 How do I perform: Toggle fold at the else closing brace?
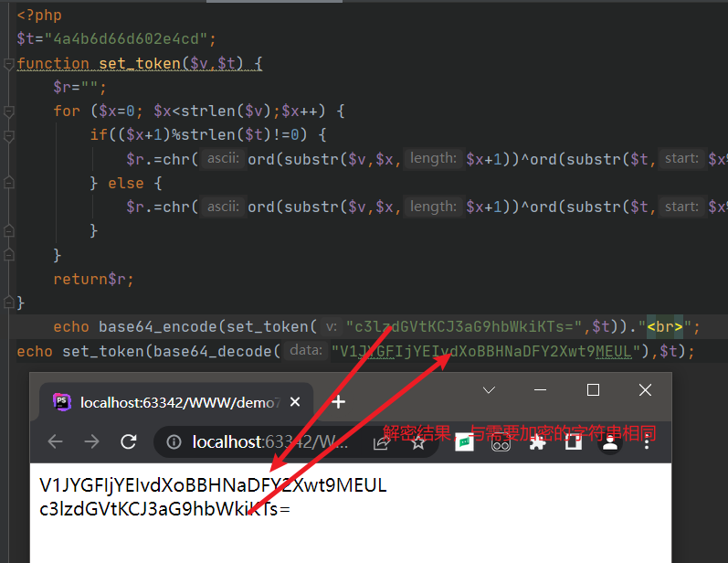pos(8,230)
